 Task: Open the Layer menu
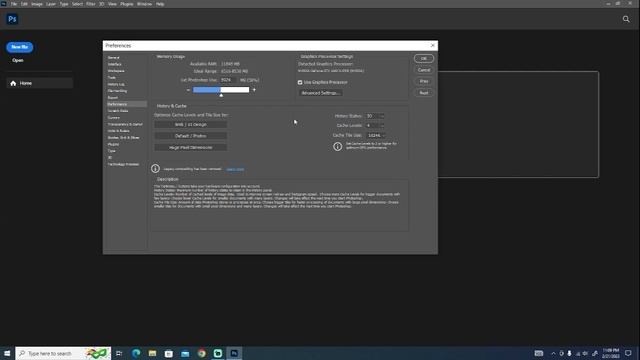(x=51, y=4)
